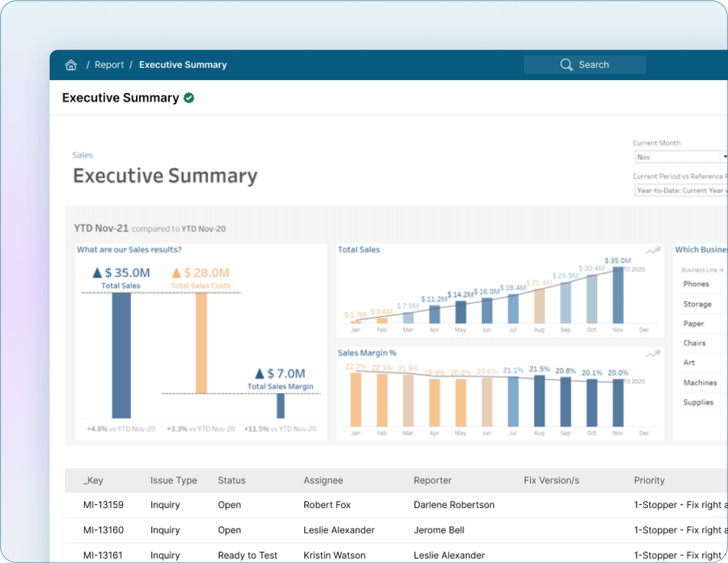This screenshot has height=563, width=728.
Task: Sort the table by the Priority column header
Action: click(x=649, y=480)
